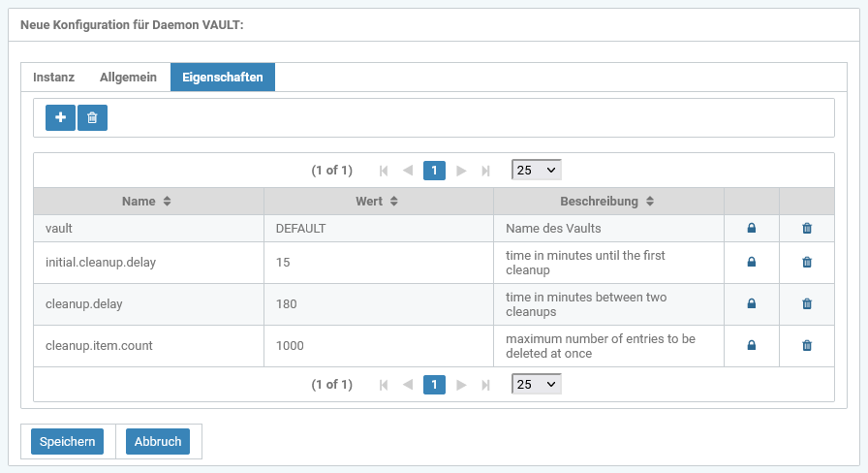868x473 pixels.
Task: Remove the cleanup.delay row
Action: tap(807, 304)
